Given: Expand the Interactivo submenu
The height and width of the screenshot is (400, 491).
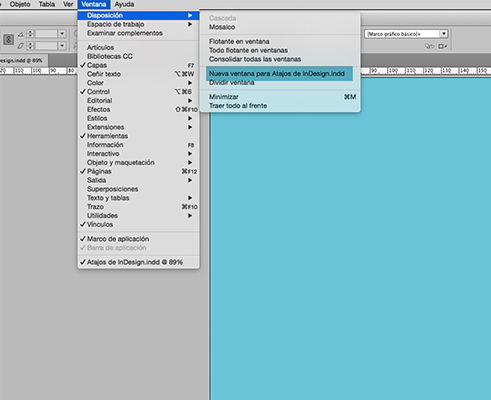Looking at the screenshot, I should (x=138, y=154).
